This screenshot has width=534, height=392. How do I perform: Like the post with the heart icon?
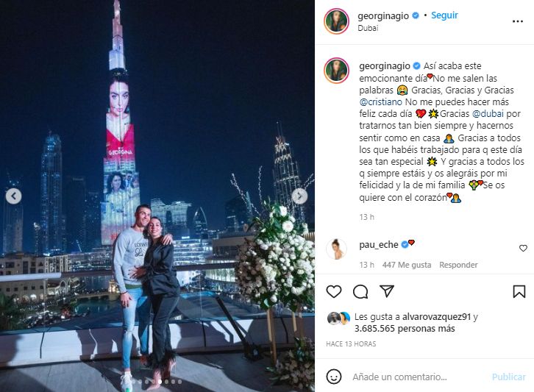click(x=334, y=291)
